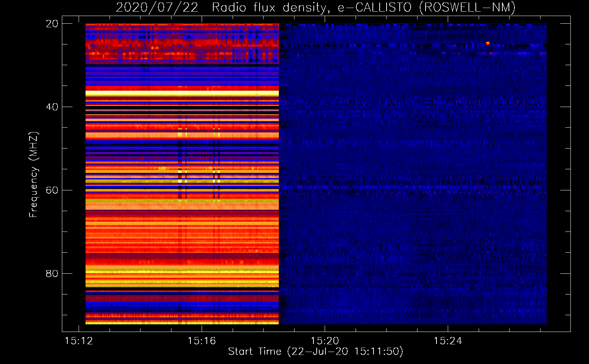Click the 40 MHz frequency tick label

tap(52, 107)
